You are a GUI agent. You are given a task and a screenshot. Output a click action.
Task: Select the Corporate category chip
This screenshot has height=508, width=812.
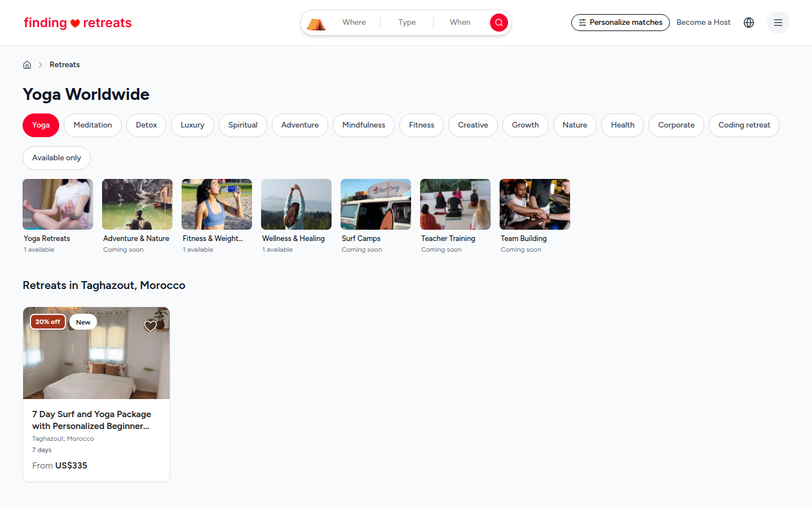676,125
